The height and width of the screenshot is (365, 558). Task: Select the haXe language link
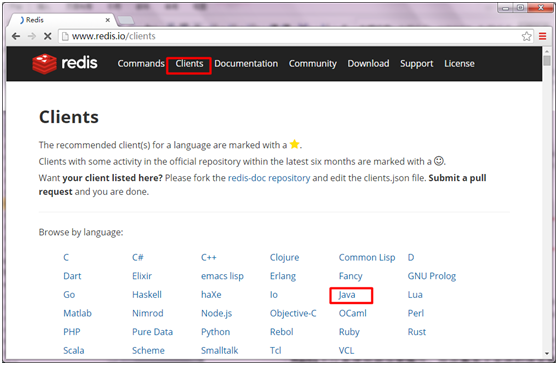click(211, 295)
